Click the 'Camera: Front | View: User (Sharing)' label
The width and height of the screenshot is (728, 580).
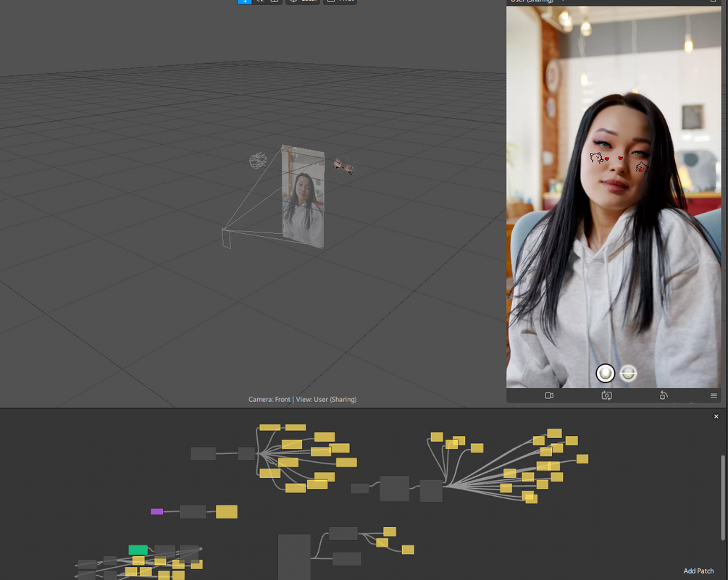[302, 399]
